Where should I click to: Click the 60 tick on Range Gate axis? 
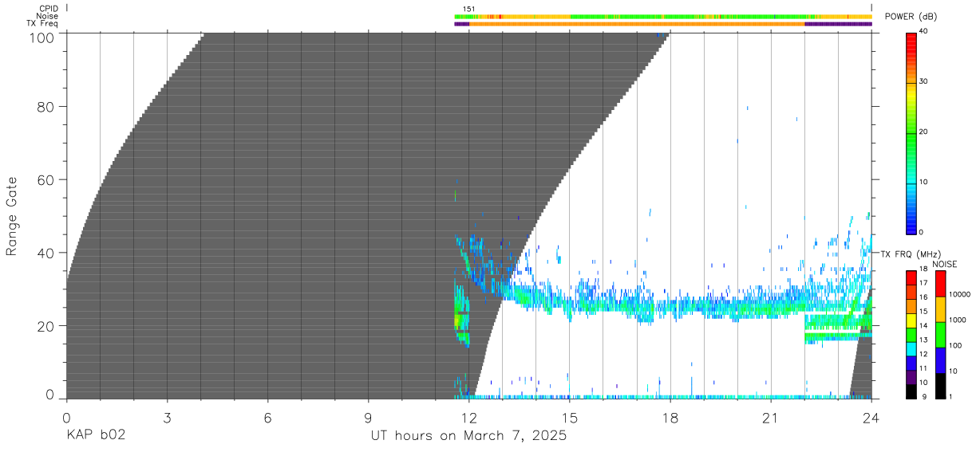click(46, 179)
